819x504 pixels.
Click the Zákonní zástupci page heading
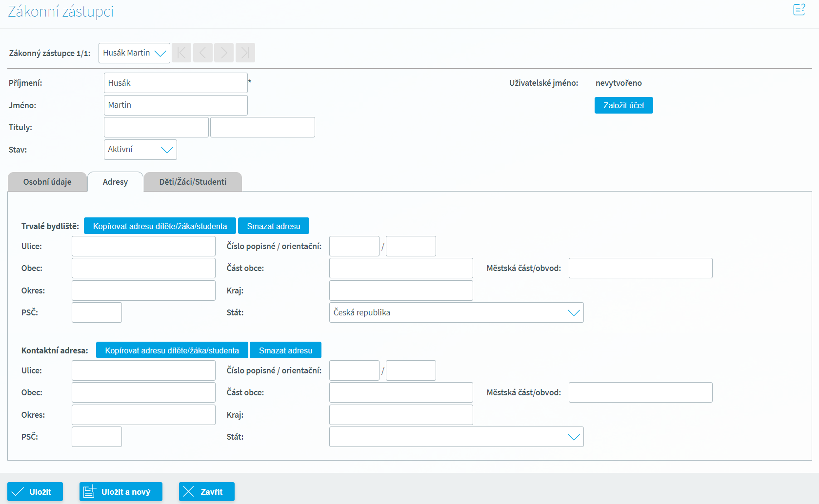click(x=61, y=11)
